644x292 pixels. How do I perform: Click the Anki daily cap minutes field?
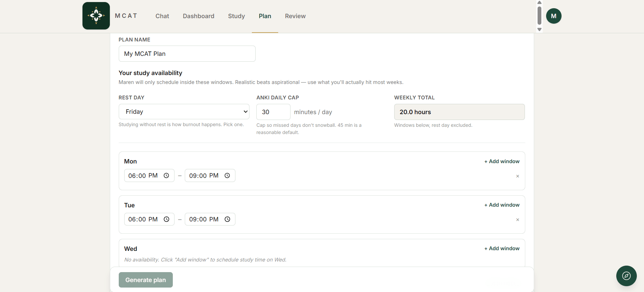[x=273, y=112]
